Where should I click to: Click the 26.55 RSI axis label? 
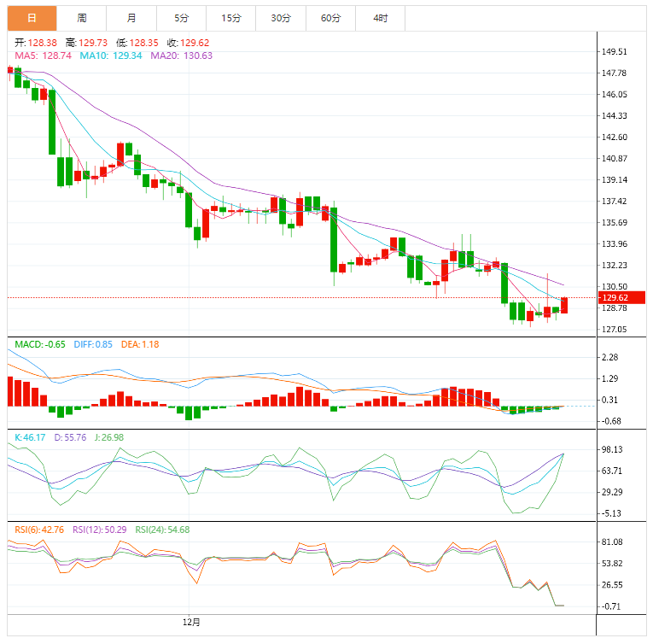(612, 585)
